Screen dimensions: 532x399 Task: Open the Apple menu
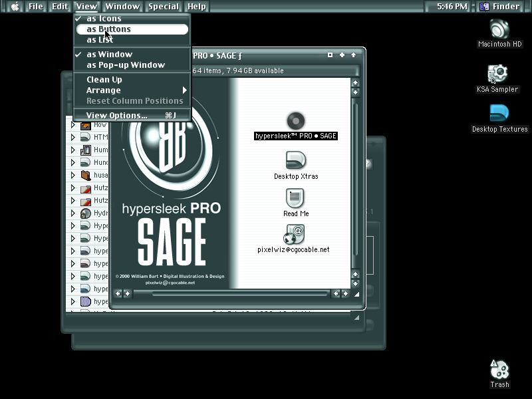point(15,7)
